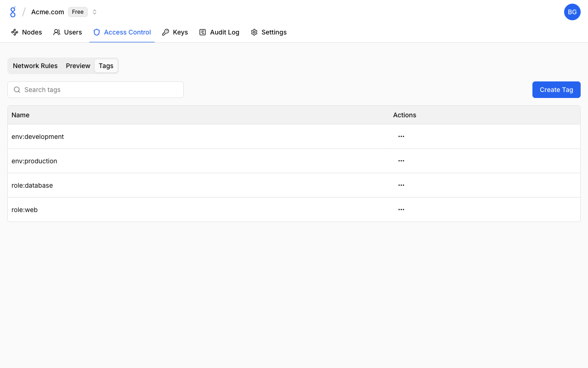Screen dimensions: 588x368
Task: Click the Settings gear icon
Action: pyautogui.click(x=254, y=32)
